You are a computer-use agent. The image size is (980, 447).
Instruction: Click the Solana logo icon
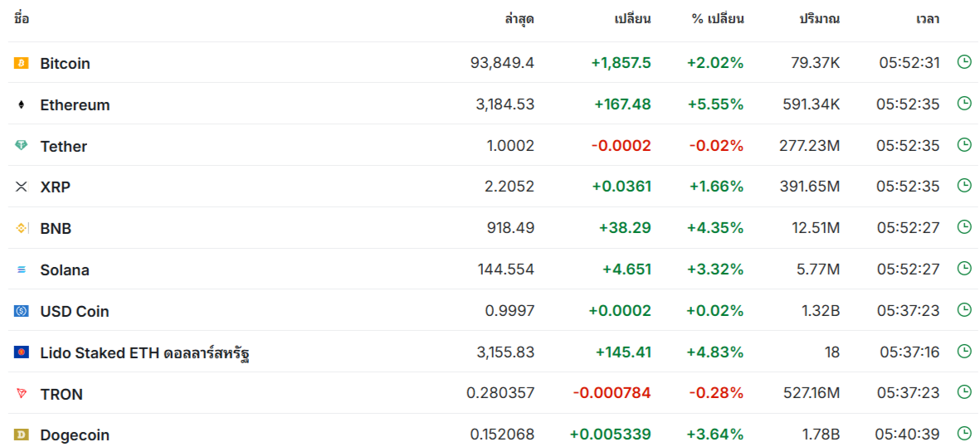(22, 270)
